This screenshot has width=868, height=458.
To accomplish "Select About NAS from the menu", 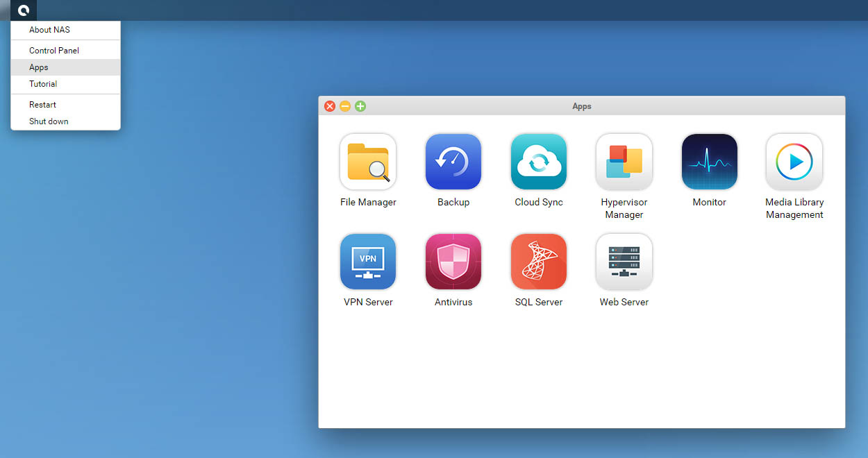I will tap(49, 30).
